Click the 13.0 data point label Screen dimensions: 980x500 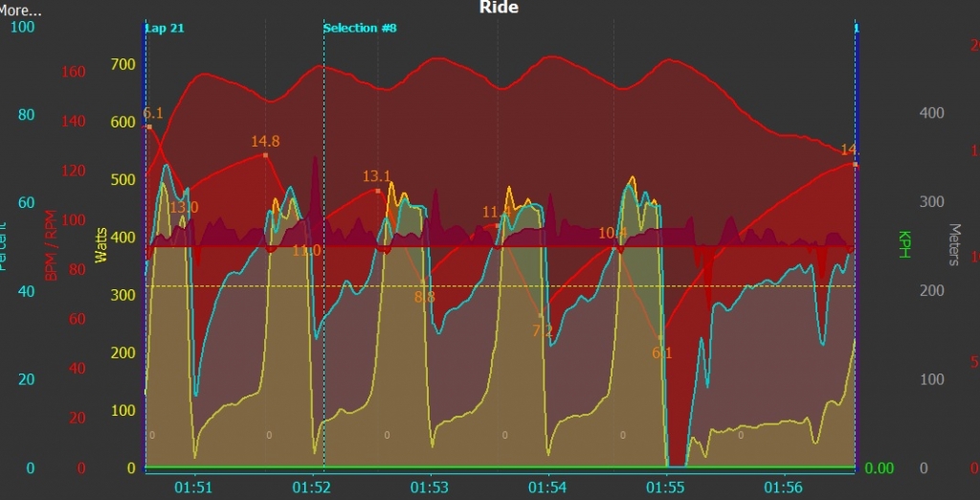(184, 207)
